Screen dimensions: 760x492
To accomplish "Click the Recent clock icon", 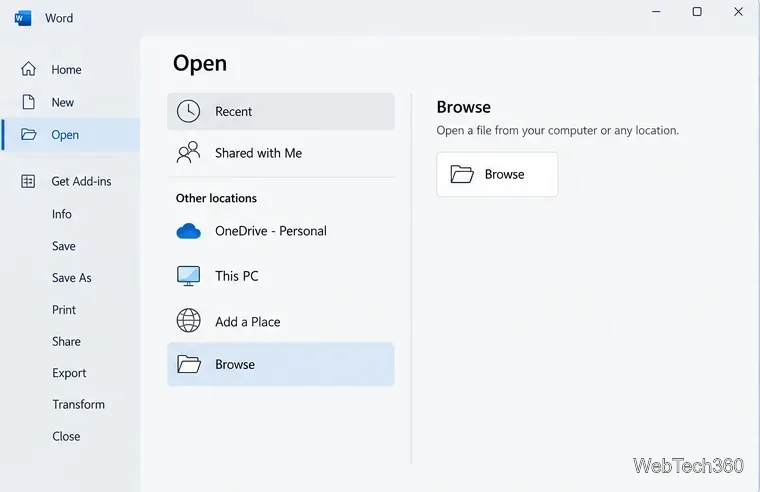I will point(188,111).
